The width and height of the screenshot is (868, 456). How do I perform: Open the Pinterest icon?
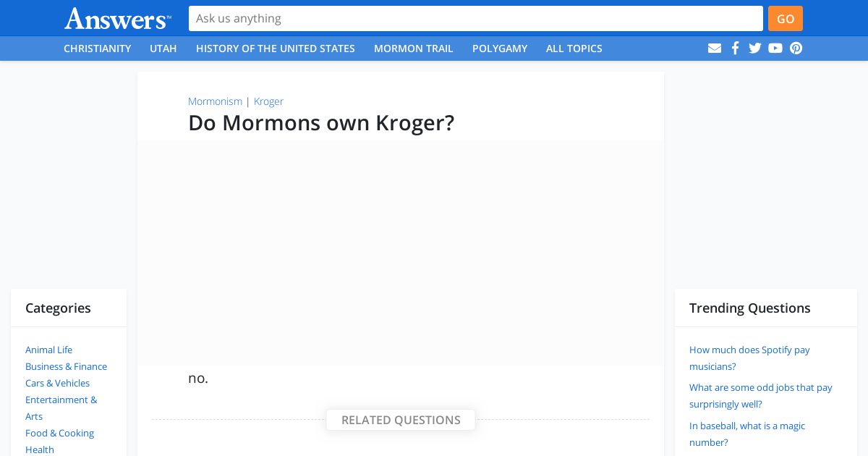(796, 48)
